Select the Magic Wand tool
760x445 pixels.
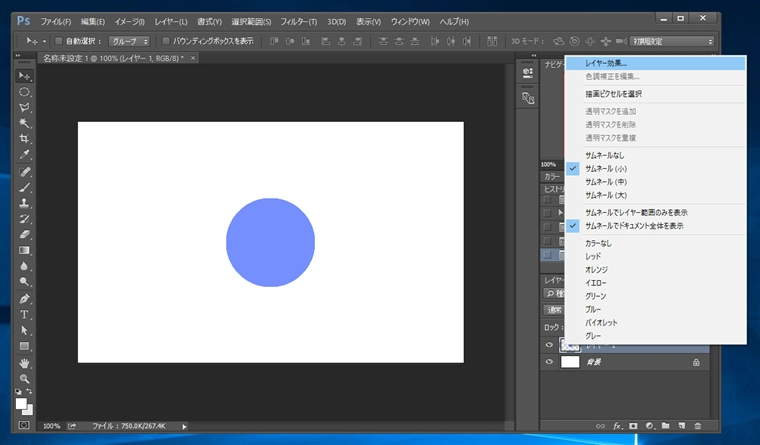[x=24, y=123]
